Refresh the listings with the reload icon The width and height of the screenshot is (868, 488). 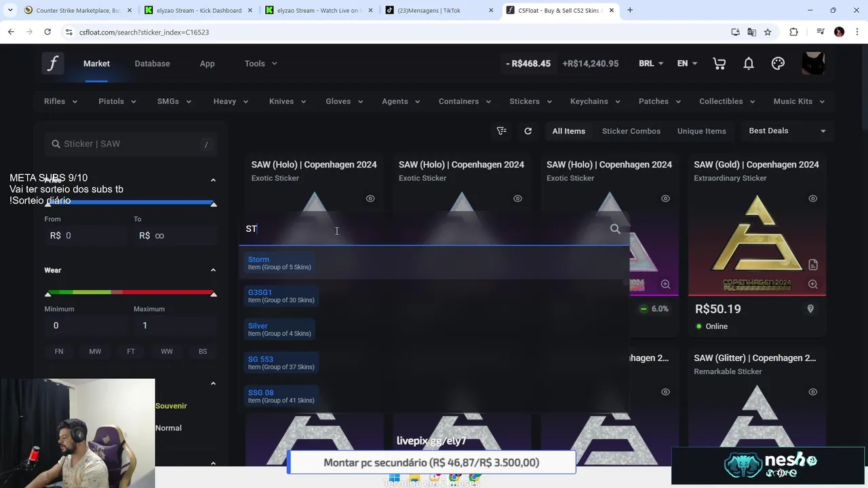tap(528, 131)
